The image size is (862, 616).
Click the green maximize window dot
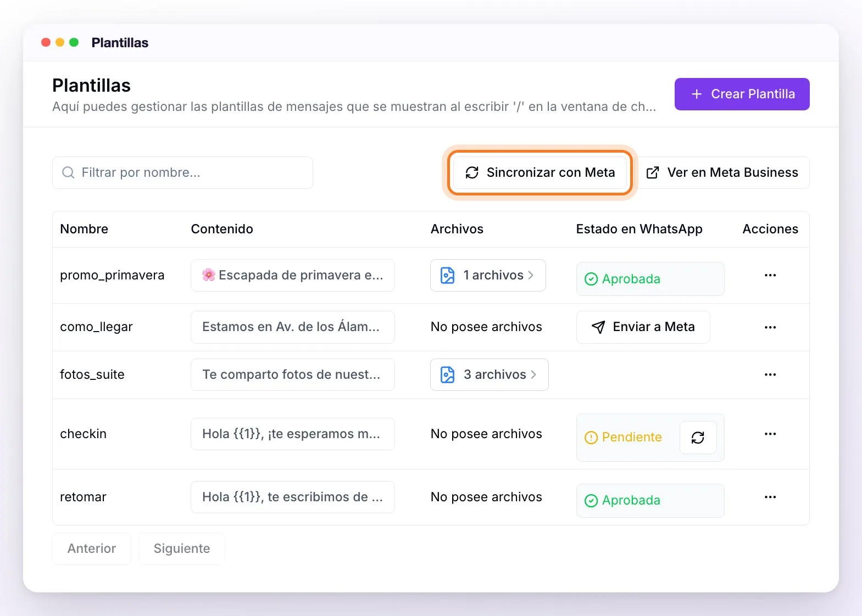click(74, 42)
